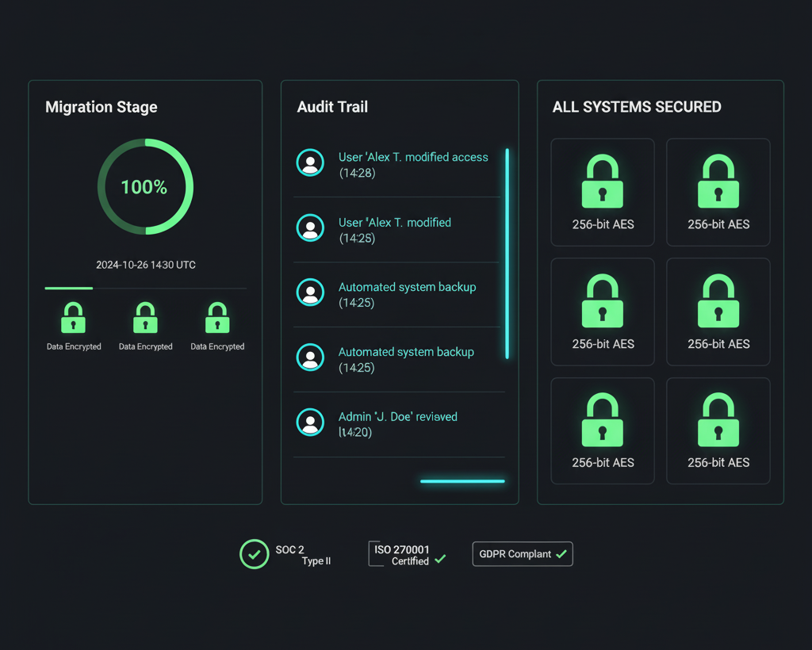Open Alex T.'s modified access audit entry
This screenshot has width=812, height=650.
pyautogui.click(x=412, y=165)
